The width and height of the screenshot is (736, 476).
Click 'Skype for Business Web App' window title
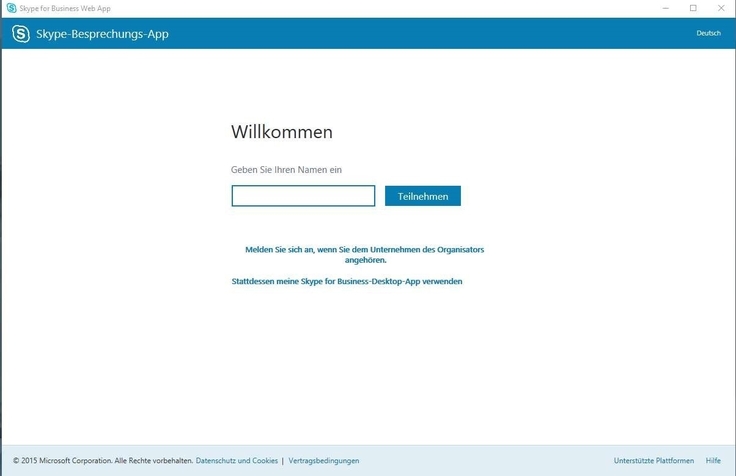(65, 8)
